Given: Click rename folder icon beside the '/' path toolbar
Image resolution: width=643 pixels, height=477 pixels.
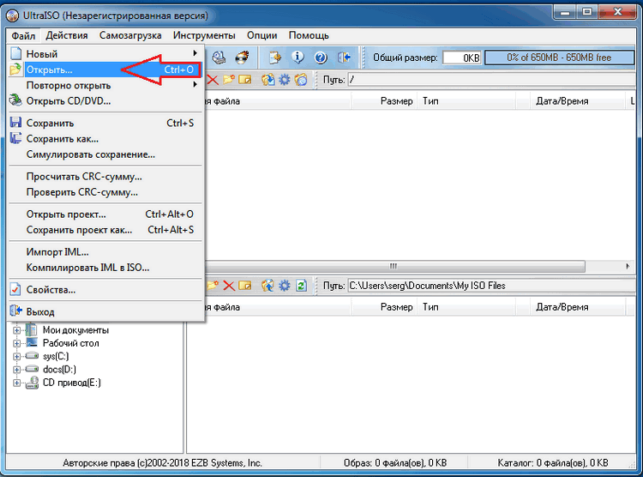Looking at the screenshot, I should tap(245, 80).
